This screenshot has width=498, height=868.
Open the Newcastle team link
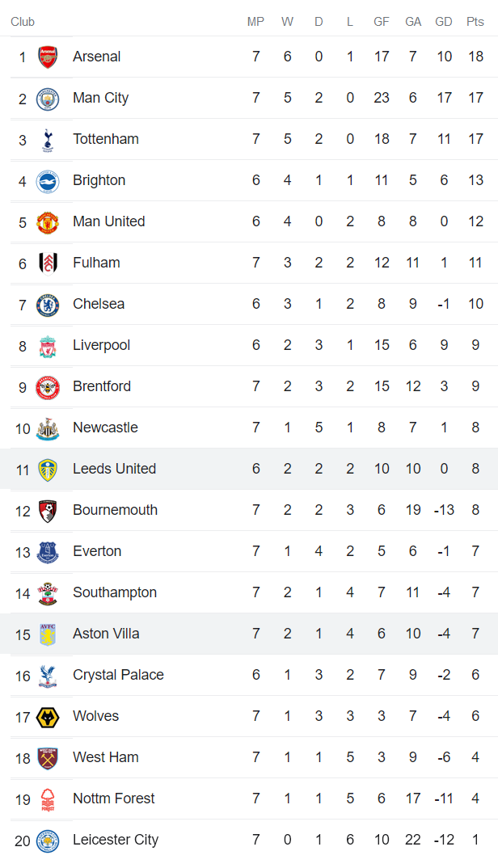click(105, 428)
